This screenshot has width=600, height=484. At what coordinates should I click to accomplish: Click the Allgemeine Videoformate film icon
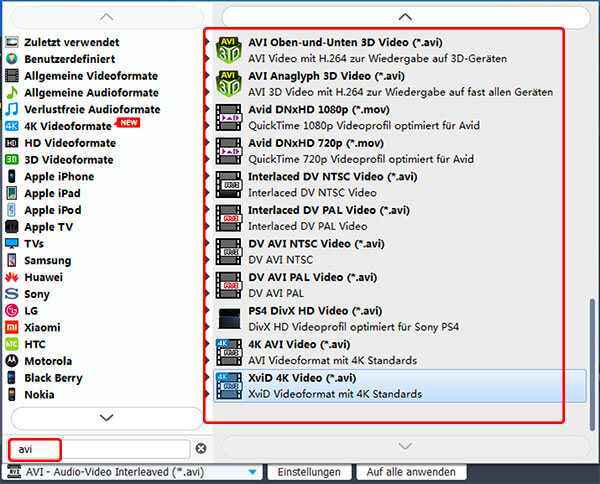click(12, 76)
